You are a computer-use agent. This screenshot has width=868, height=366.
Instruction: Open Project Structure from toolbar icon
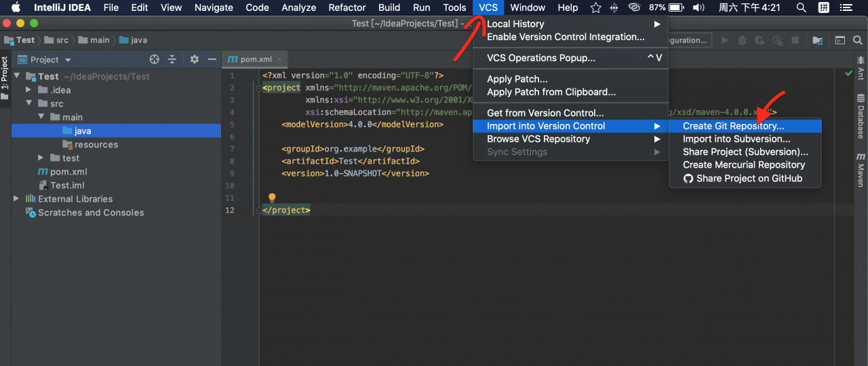point(816,40)
